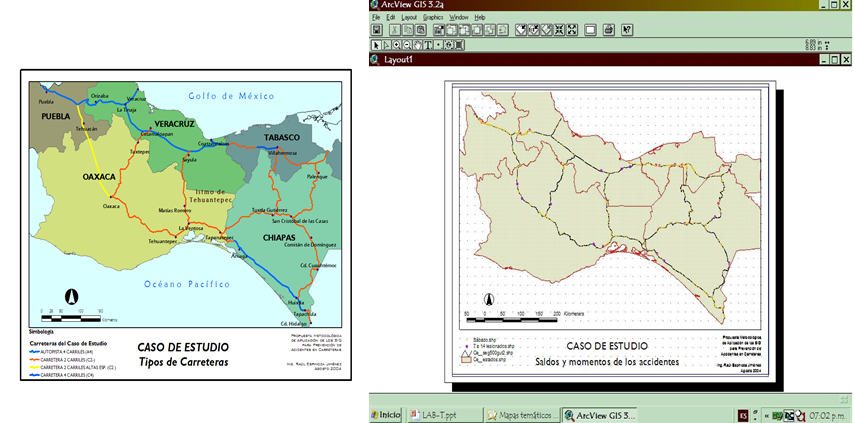Open the Help menu
The width and height of the screenshot is (854, 423).
480,18
